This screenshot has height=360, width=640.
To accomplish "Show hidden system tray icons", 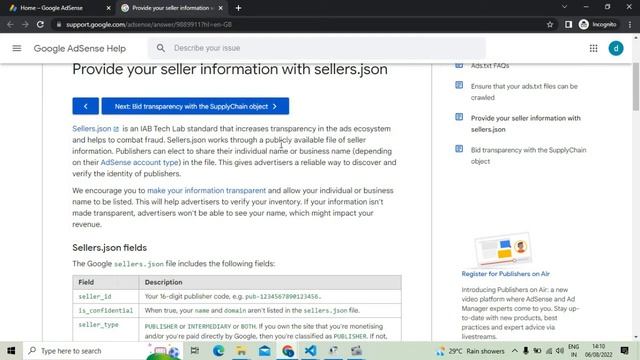I will (515, 351).
